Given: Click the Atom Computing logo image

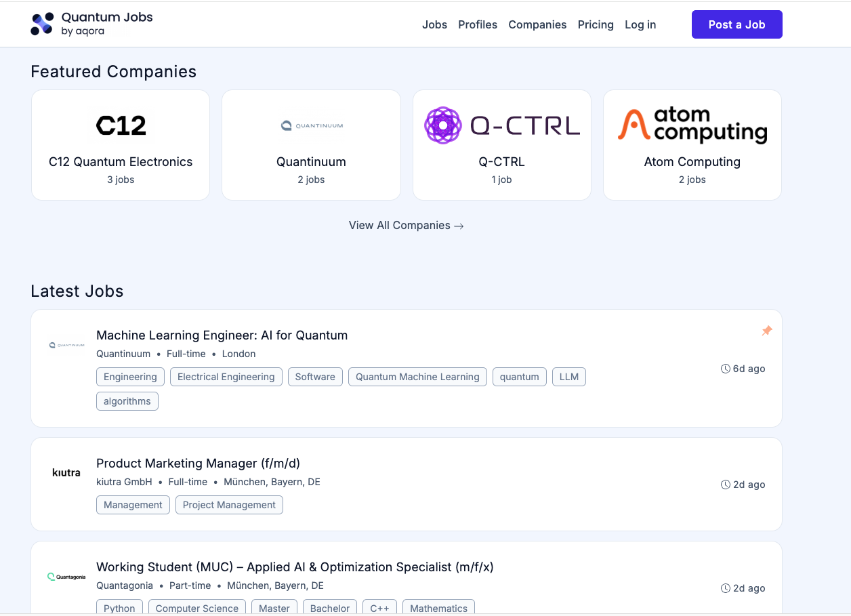Looking at the screenshot, I should coord(692,125).
